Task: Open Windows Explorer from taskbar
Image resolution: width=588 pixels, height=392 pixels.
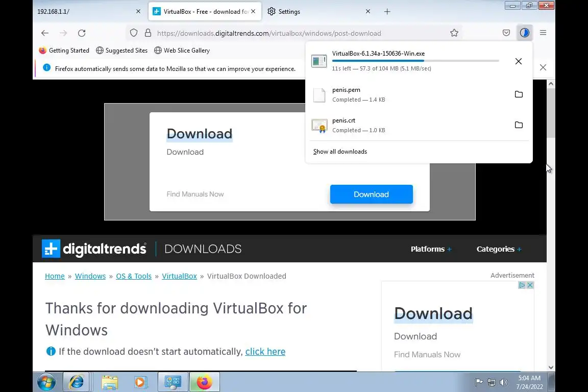Action: (x=110, y=382)
